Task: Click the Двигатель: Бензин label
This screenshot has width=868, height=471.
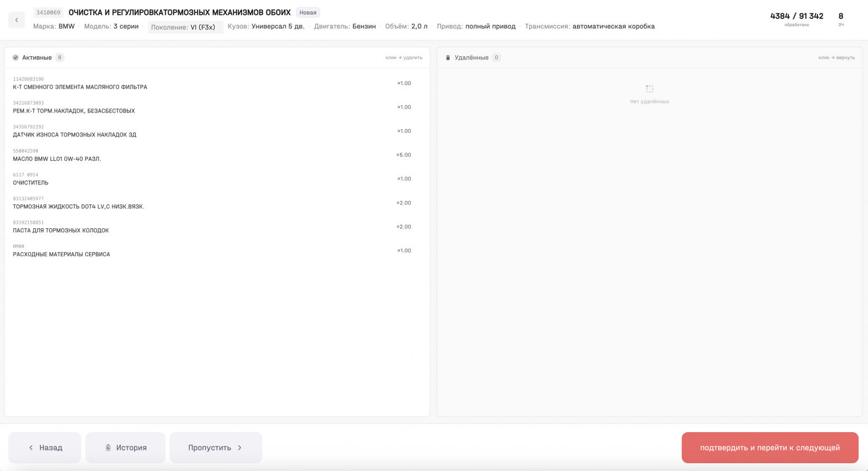Action: point(345,26)
